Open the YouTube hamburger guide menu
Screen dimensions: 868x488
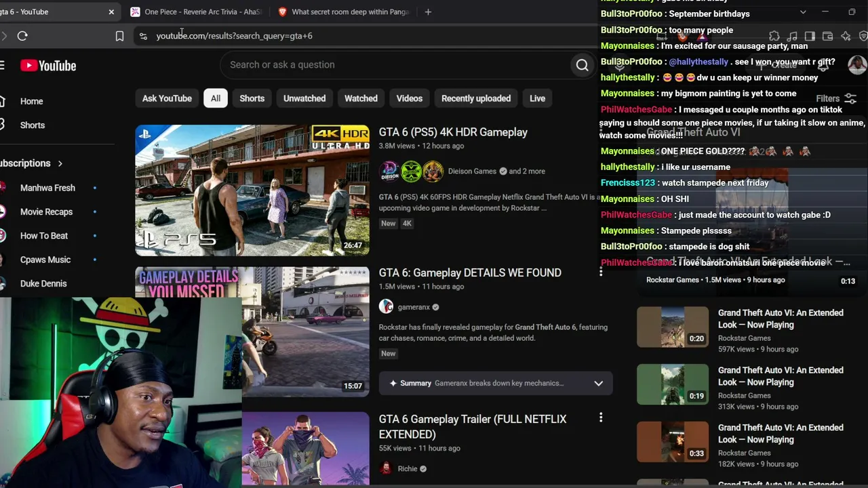coord(2,65)
